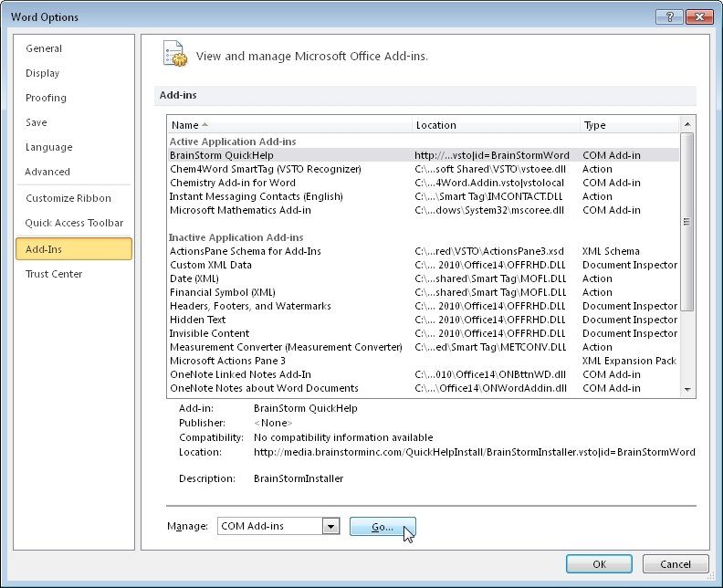Click the Add-ins section heading
The image size is (723, 588).
[178, 95]
